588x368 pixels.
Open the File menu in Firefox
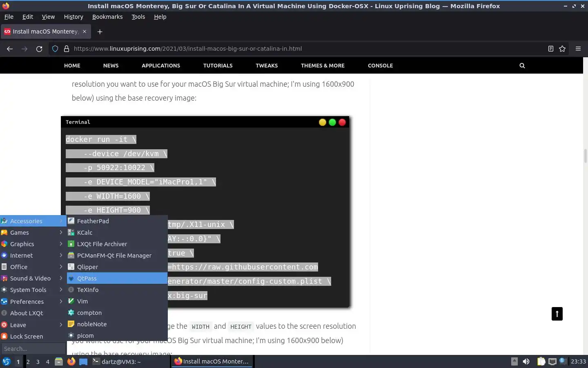tap(9, 17)
